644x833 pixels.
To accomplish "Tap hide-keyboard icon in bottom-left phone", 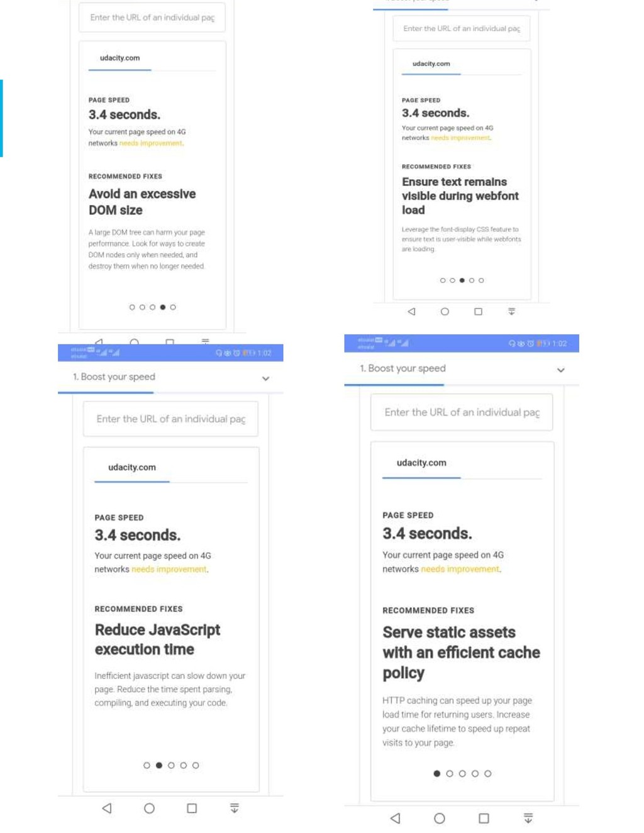I will (235, 808).
